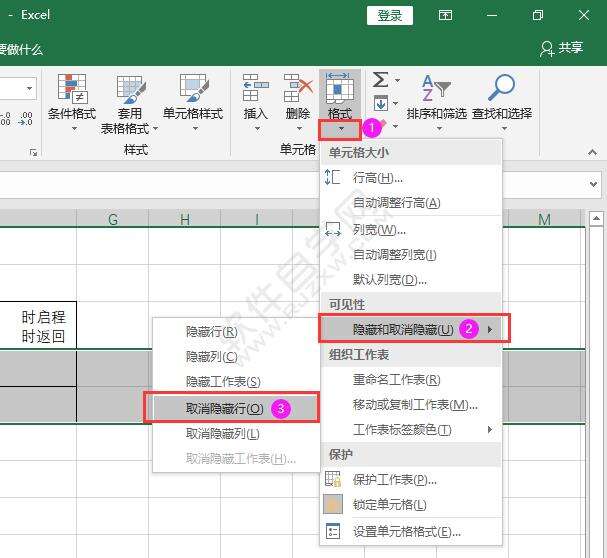Click the Insert (插入) cells icon
The image size is (607, 558).
point(256,90)
